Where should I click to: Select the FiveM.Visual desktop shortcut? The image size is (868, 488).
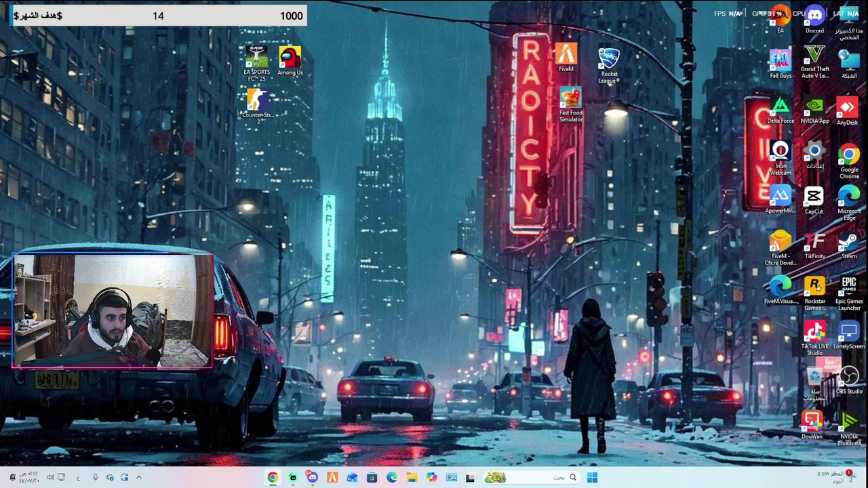point(780,290)
